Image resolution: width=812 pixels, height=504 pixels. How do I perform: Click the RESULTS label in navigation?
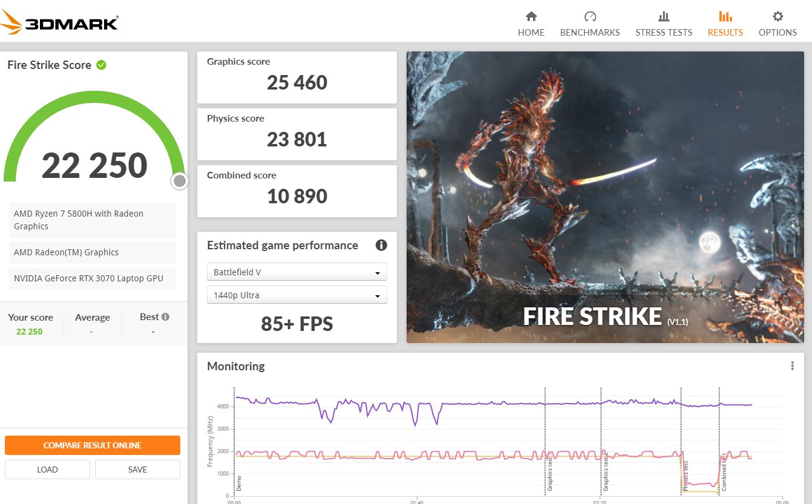tap(725, 33)
